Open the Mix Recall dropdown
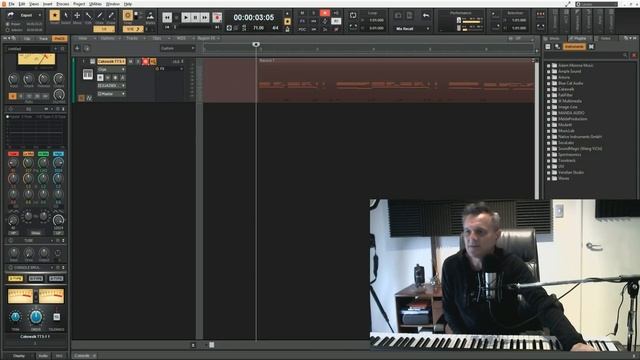Viewport: 640px width, 360px height. (x=412, y=29)
